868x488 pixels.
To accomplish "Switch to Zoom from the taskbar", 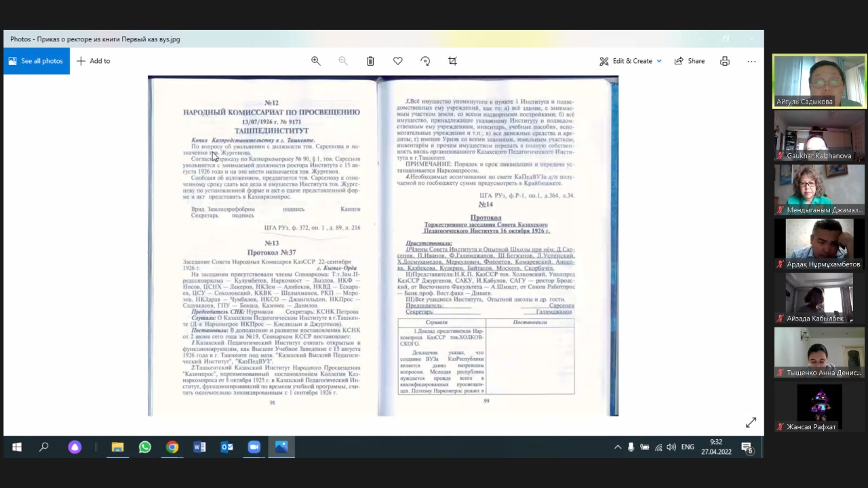I will point(254,447).
